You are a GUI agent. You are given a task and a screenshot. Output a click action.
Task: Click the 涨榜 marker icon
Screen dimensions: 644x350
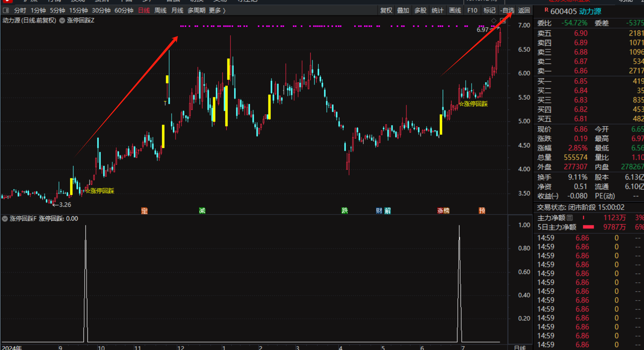click(443, 211)
